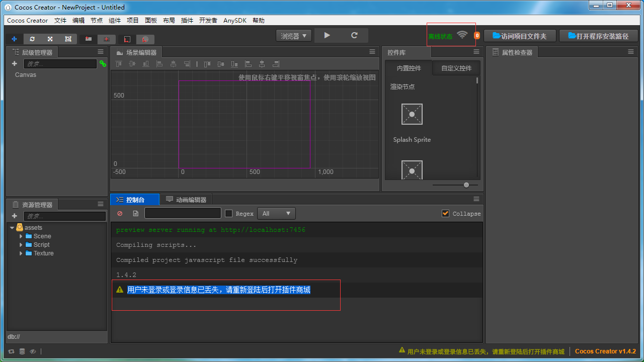
Task: Open the console panel options menu
Action: (x=476, y=199)
